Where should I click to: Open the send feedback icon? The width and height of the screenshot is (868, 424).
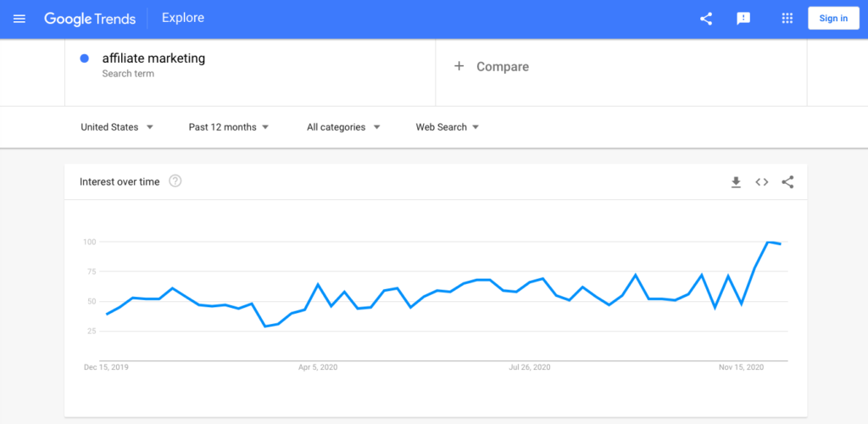point(743,19)
